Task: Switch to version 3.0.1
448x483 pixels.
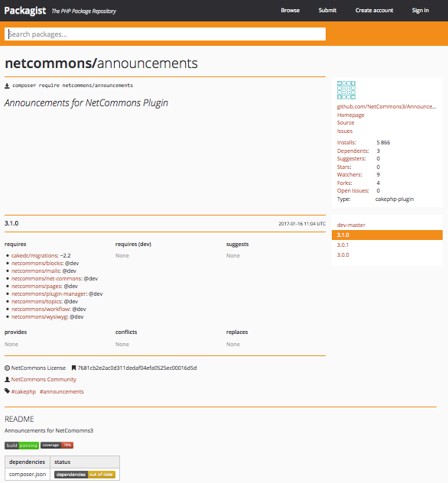Action: point(342,245)
